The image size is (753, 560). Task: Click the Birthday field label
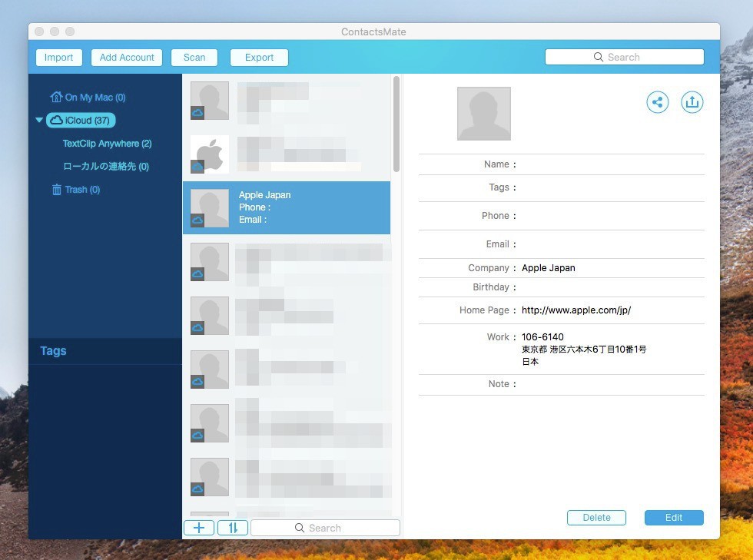[x=491, y=287]
